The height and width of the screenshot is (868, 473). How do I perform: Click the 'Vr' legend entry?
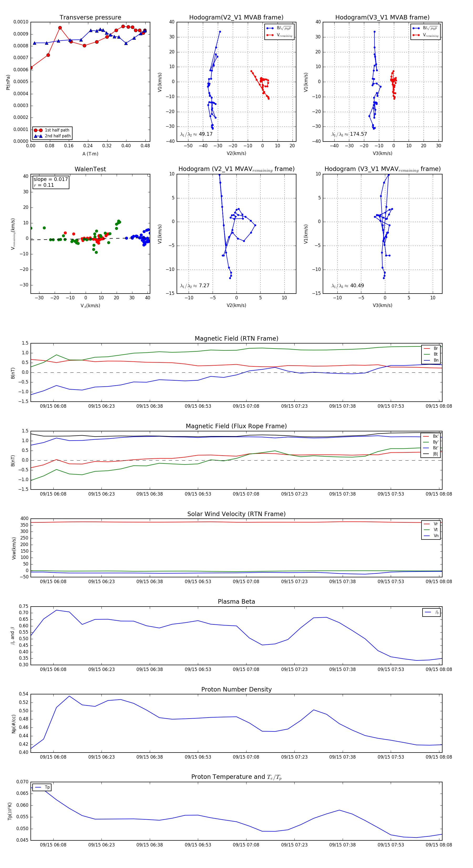point(431,524)
